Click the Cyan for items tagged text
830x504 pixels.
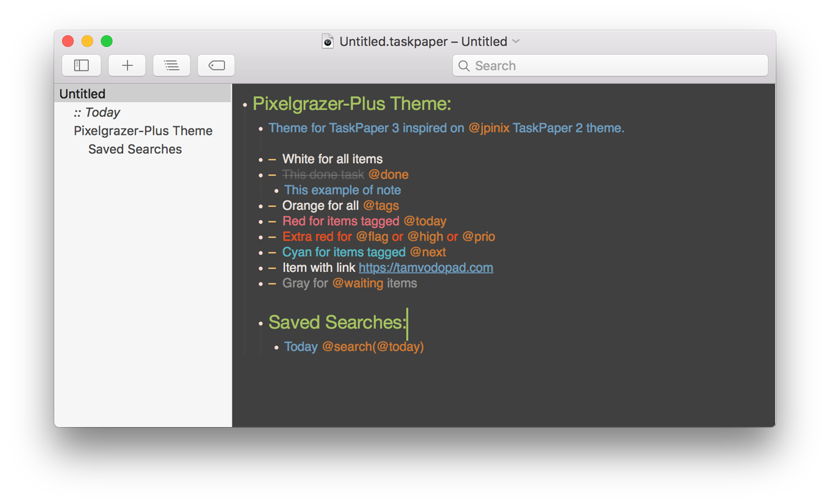(344, 252)
